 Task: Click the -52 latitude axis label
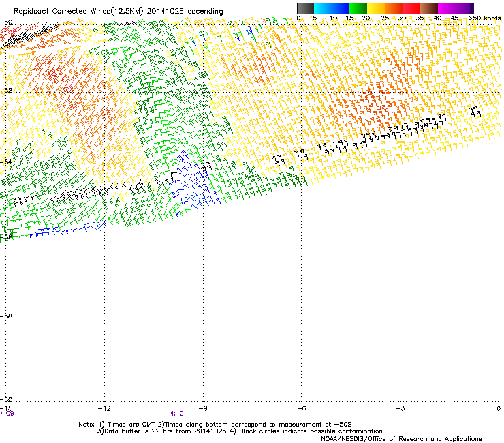[6, 91]
